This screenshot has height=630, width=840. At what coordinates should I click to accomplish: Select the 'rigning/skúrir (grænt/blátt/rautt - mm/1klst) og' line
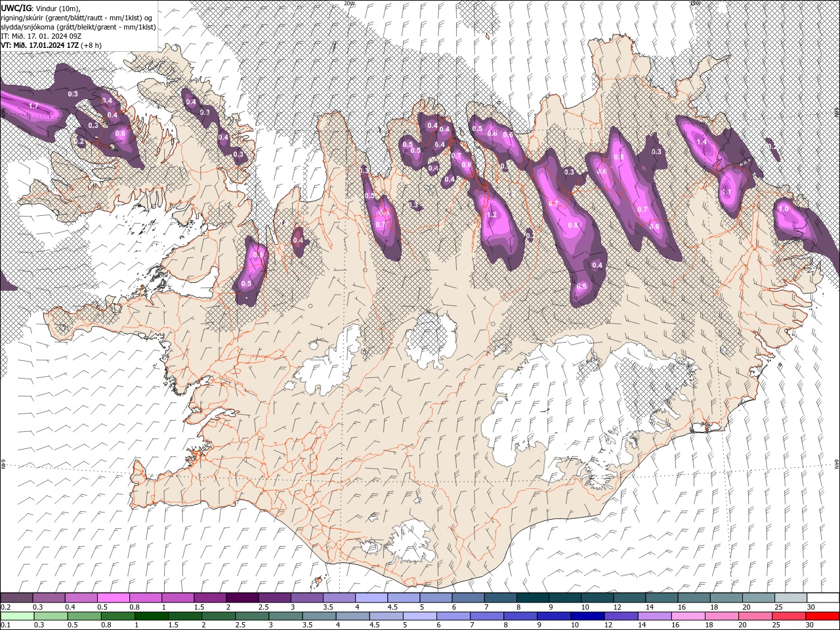77,18
